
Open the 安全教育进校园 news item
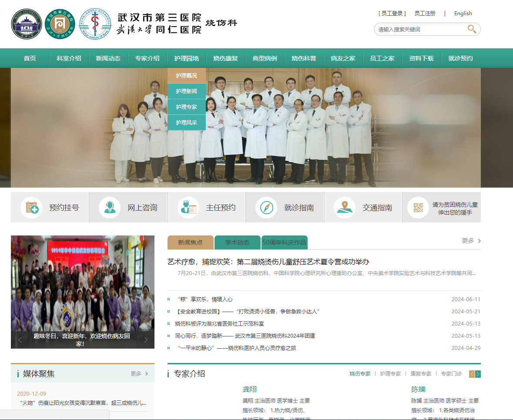[x=247, y=311]
